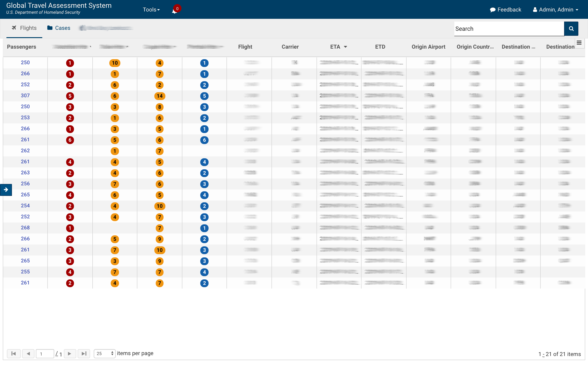Click next page navigation button

pyautogui.click(x=69, y=353)
